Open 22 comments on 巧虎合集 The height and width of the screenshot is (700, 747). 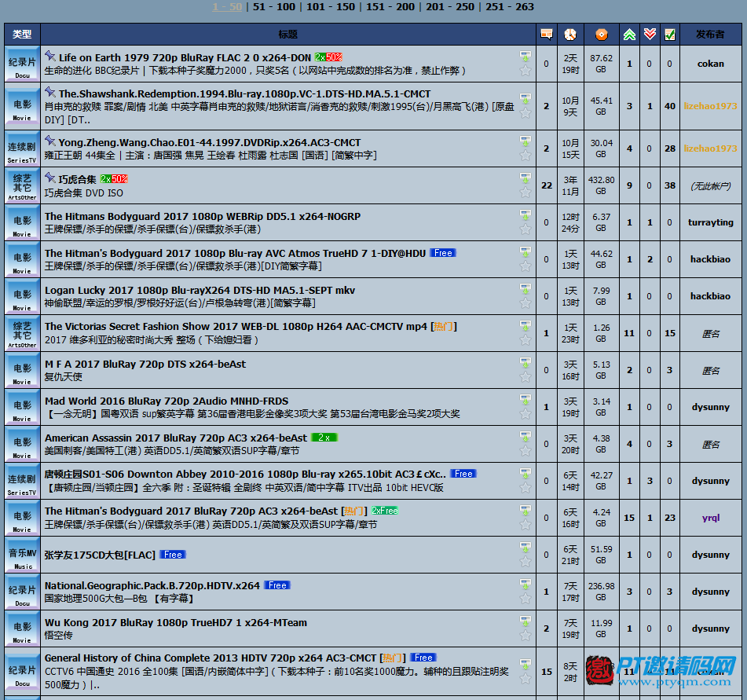point(547,185)
